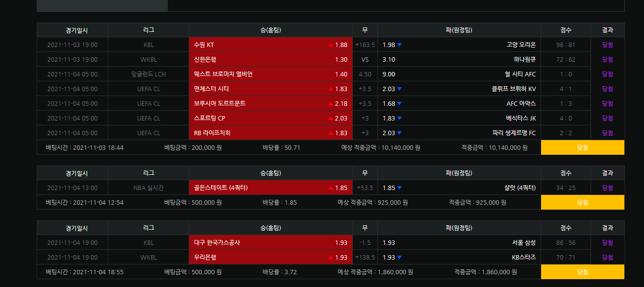Image resolution: width=644 pixels, height=287 pixels.
Task: Select 대구 한국가스공사 home team
Action: point(271,242)
